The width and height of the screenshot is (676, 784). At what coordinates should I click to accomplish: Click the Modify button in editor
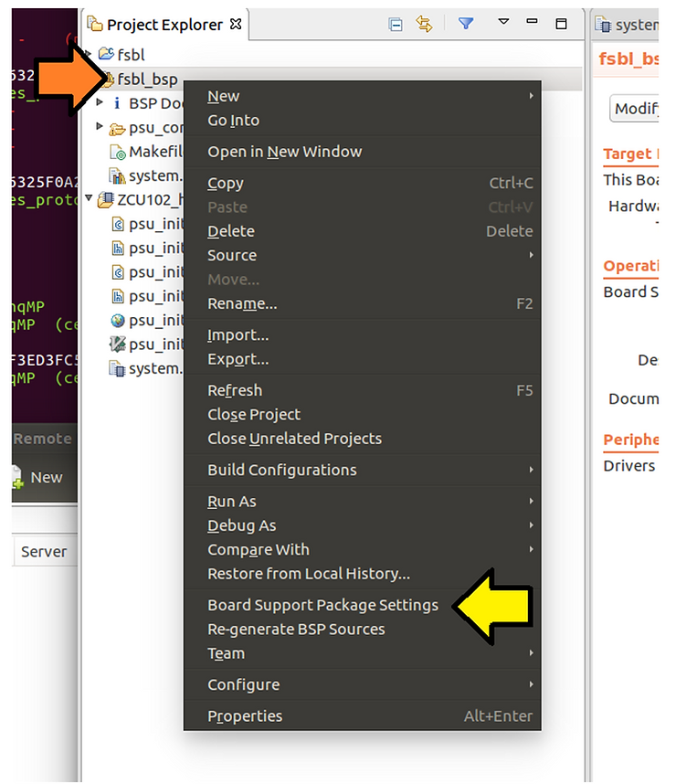coord(635,108)
